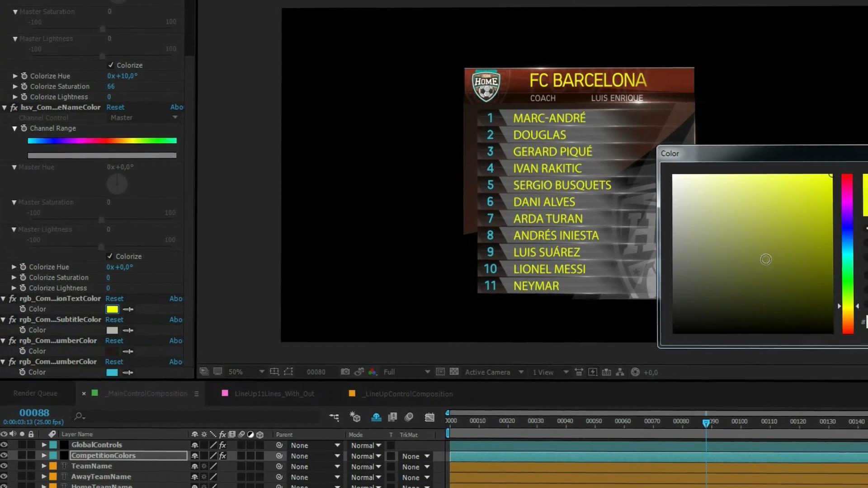Click the eyedropper beside SubtitleColor Color
Screen dimensions: 868x488
click(x=128, y=330)
